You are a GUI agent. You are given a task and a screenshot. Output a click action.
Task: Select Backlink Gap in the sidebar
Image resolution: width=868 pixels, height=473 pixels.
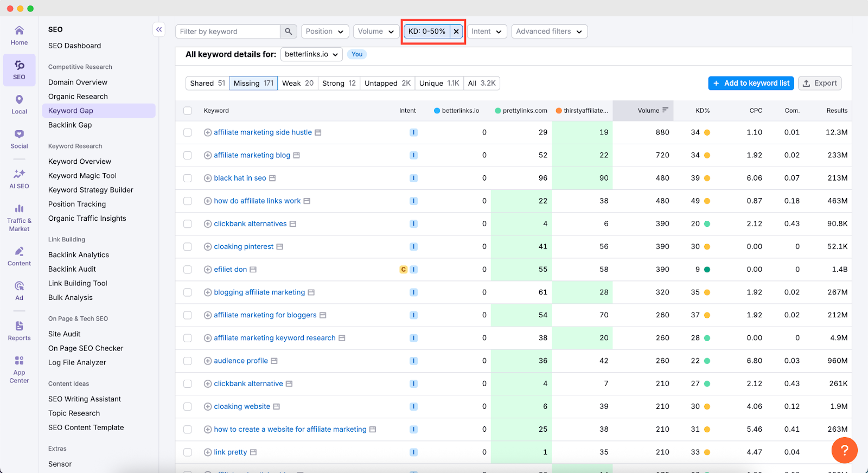[x=70, y=125]
